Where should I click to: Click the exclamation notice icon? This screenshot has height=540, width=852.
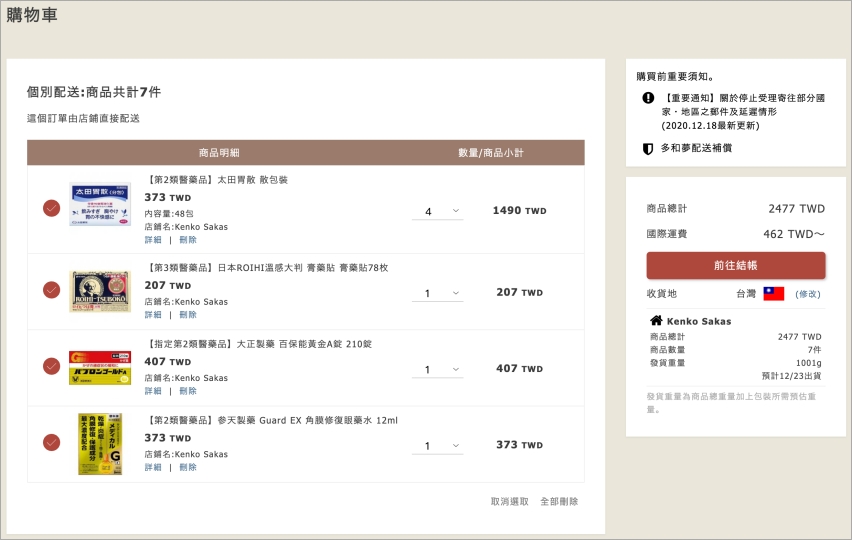[648, 98]
